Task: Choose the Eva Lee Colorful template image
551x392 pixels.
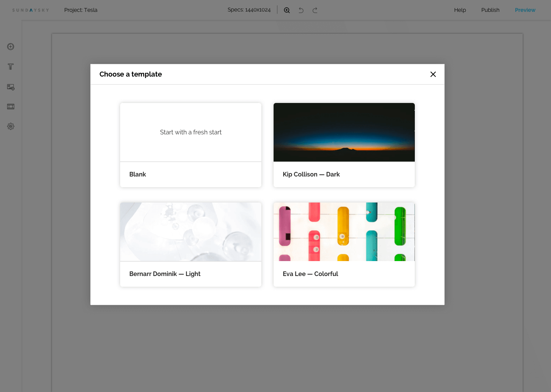Action: (x=344, y=232)
